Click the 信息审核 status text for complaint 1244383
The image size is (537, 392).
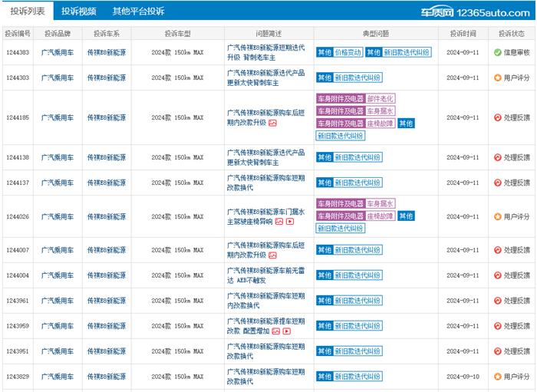pos(517,52)
